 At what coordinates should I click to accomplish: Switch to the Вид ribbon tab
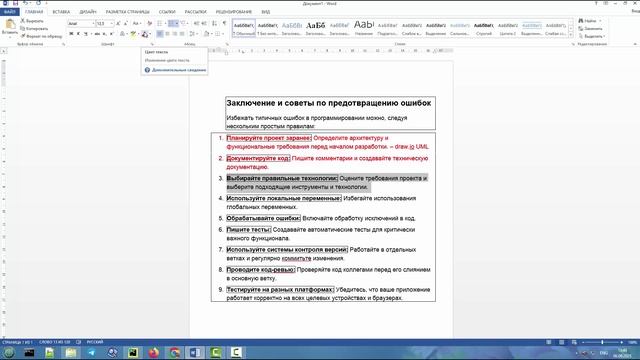266,12
